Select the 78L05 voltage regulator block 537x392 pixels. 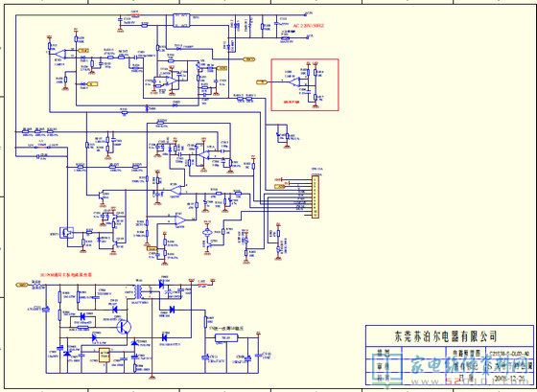(226, 338)
